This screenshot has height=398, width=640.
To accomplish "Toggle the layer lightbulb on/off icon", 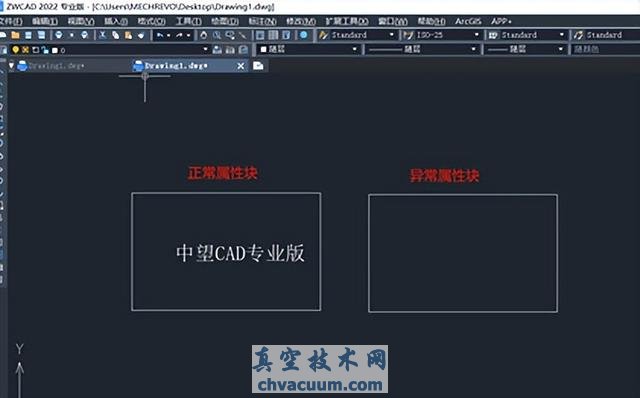I will [x=16, y=50].
